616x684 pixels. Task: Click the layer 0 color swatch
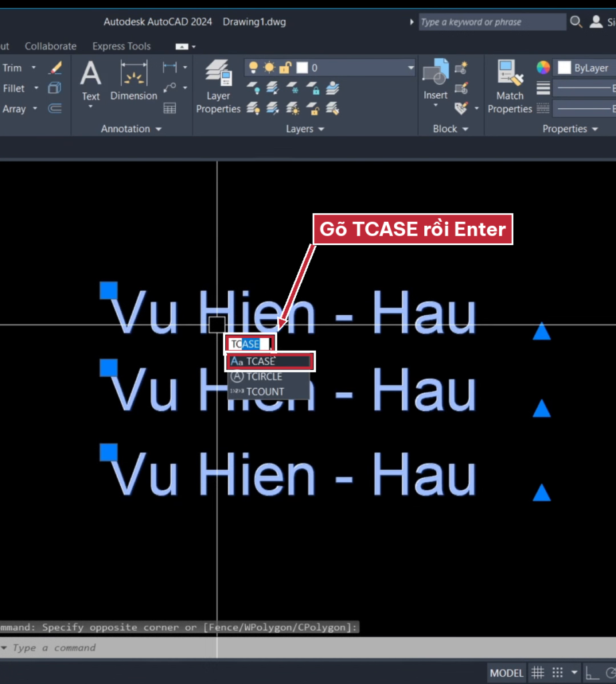tap(302, 67)
